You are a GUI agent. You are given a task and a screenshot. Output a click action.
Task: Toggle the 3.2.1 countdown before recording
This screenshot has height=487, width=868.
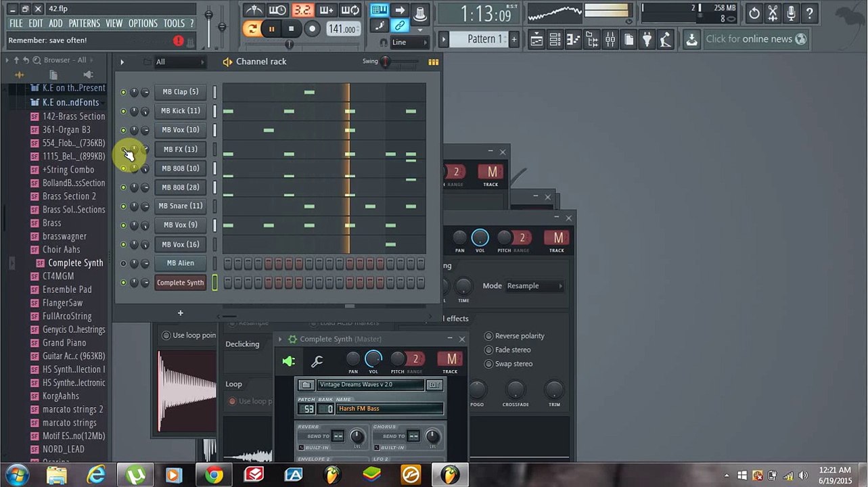tap(302, 10)
